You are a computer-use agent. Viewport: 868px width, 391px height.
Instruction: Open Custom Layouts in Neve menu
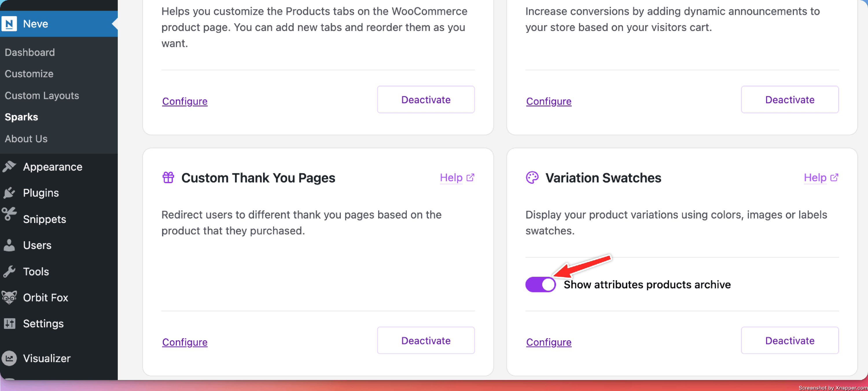click(42, 95)
